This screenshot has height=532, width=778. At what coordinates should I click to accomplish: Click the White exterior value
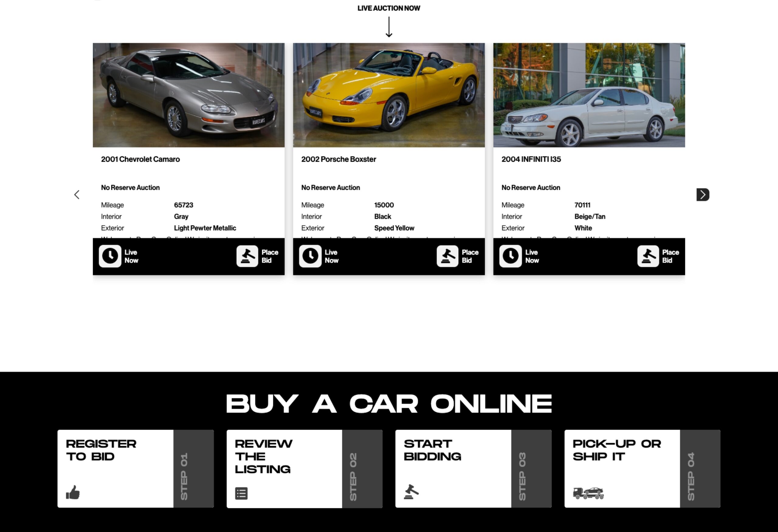[x=583, y=228]
